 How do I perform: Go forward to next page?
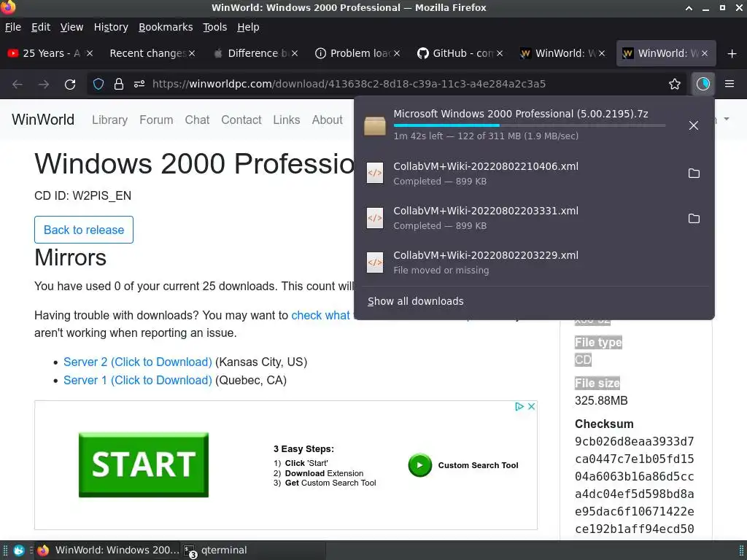44,85
